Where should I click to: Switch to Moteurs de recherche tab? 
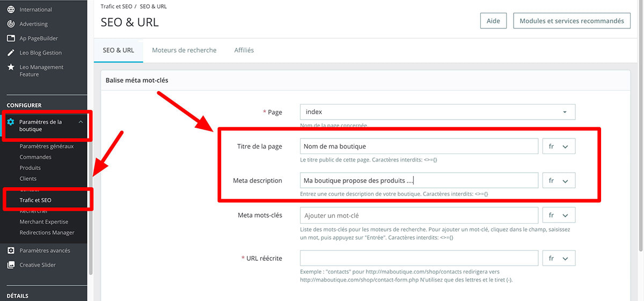(x=184, y=50)
